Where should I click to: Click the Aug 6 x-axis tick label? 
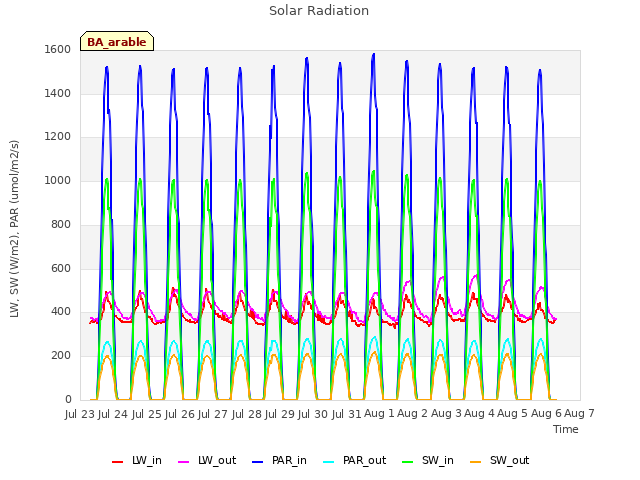pyautogui.click(x=546, y=414)
